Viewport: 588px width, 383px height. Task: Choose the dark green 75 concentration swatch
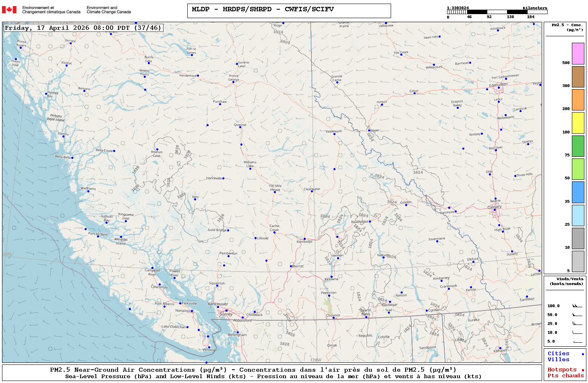point(578,146)
